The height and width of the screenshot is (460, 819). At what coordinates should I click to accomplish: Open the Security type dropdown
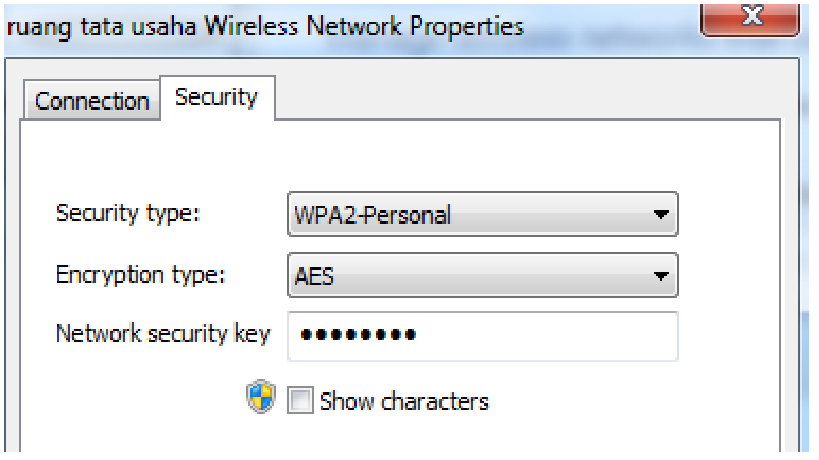(x=482, y=214)
